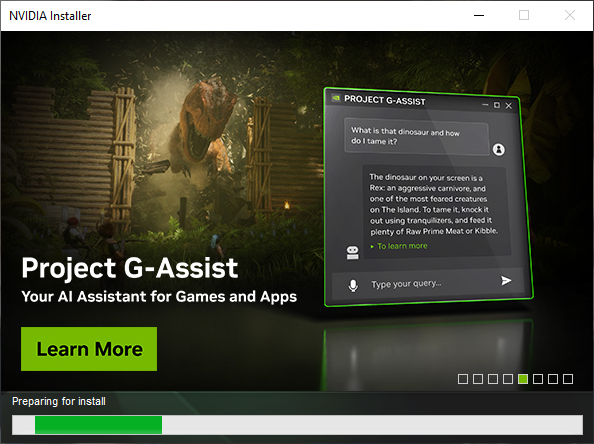Click the Preparing for install progress bar
594x444 pixels.
[297, 425]
